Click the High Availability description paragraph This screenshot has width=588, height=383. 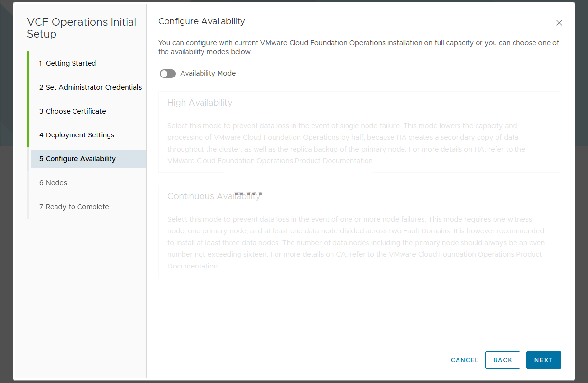[346, 143]
